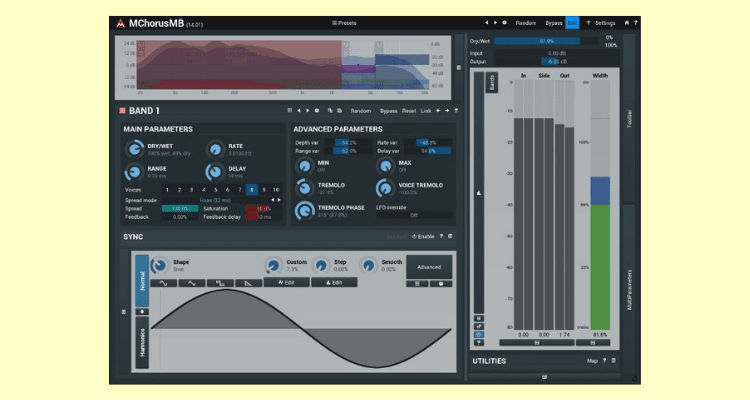Open LFO override Off dropdown
This screenshot has height=400, width=750.
414,215
